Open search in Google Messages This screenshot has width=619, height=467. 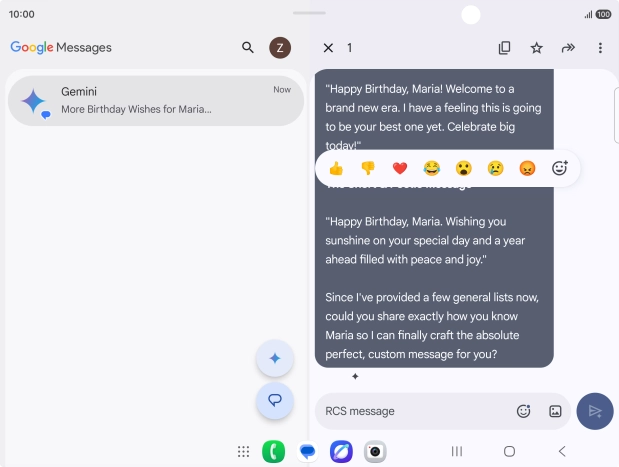click(x=248, y=48)
